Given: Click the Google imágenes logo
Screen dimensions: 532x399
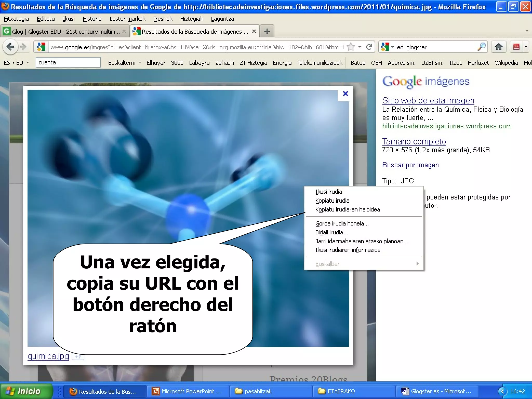Looking at the screenshot, I should (x=426, y=82).
